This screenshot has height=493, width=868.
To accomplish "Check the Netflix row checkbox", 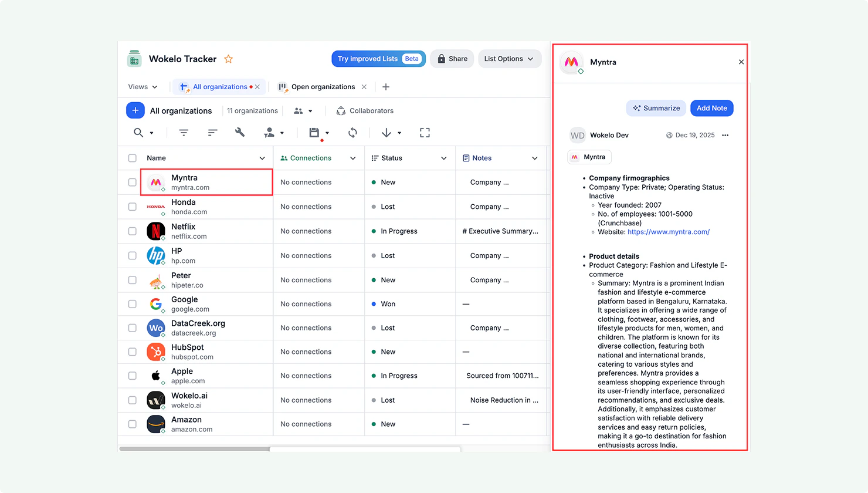I will pos(133,231).
